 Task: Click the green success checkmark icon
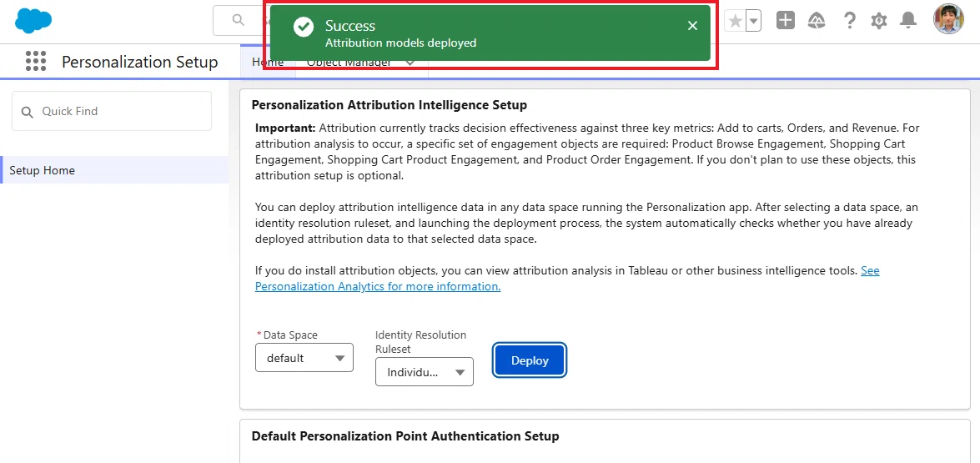pyautogui.click(x=304, y=26)
